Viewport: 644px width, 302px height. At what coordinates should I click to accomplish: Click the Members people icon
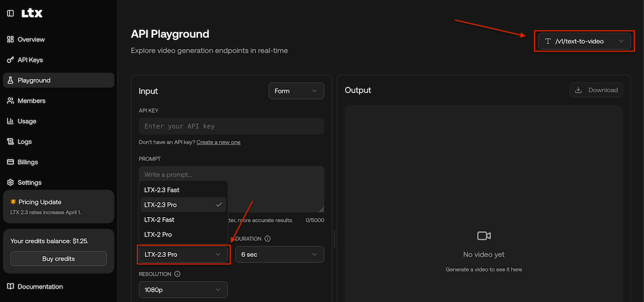point(10,100)
